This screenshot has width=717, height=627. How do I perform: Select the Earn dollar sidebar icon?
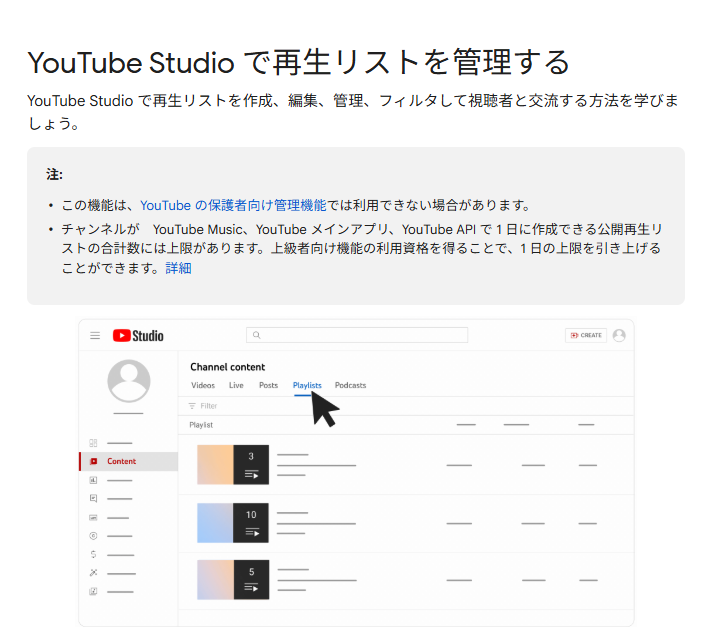[x=93, y=554]
